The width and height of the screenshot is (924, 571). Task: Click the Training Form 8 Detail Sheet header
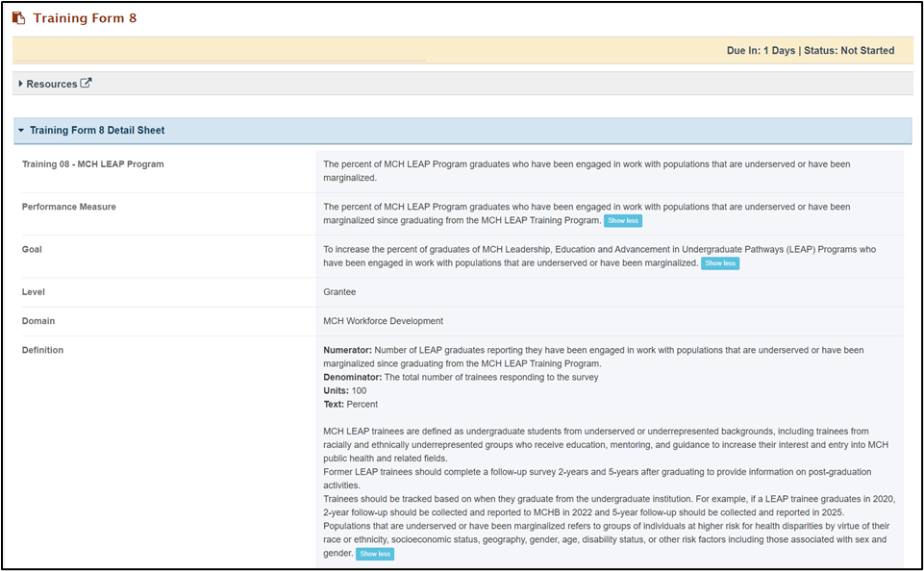(x=462, y=130)
